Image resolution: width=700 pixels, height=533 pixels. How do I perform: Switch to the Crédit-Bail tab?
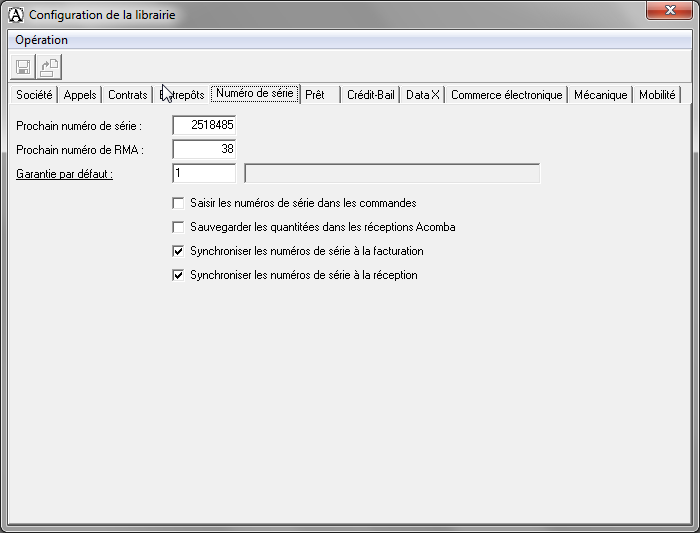pos(371,95)
